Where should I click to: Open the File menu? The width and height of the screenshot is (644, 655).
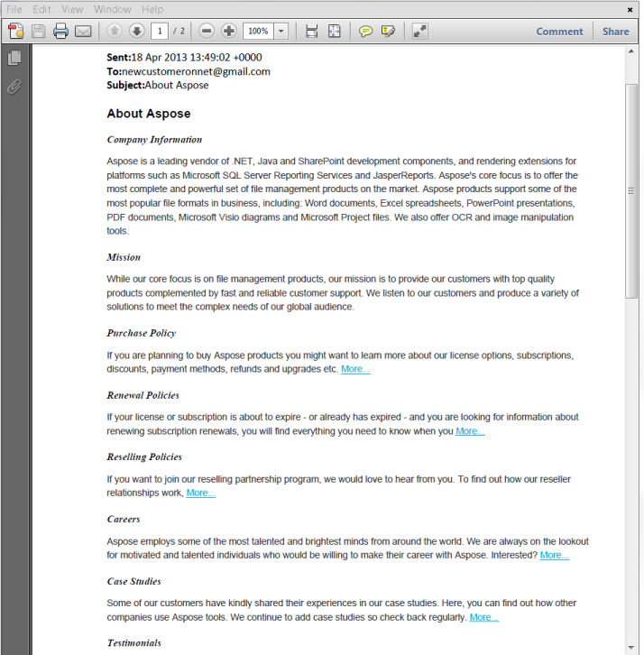click(x=14, y=9)
